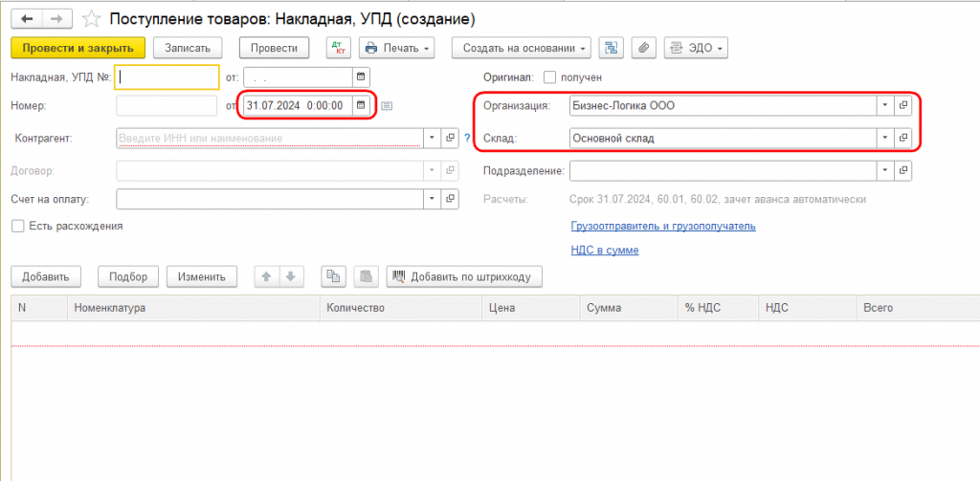Screen dimensions: 980x481
Task: Open Склад record with open-form icon
Action: click(902, 138)
